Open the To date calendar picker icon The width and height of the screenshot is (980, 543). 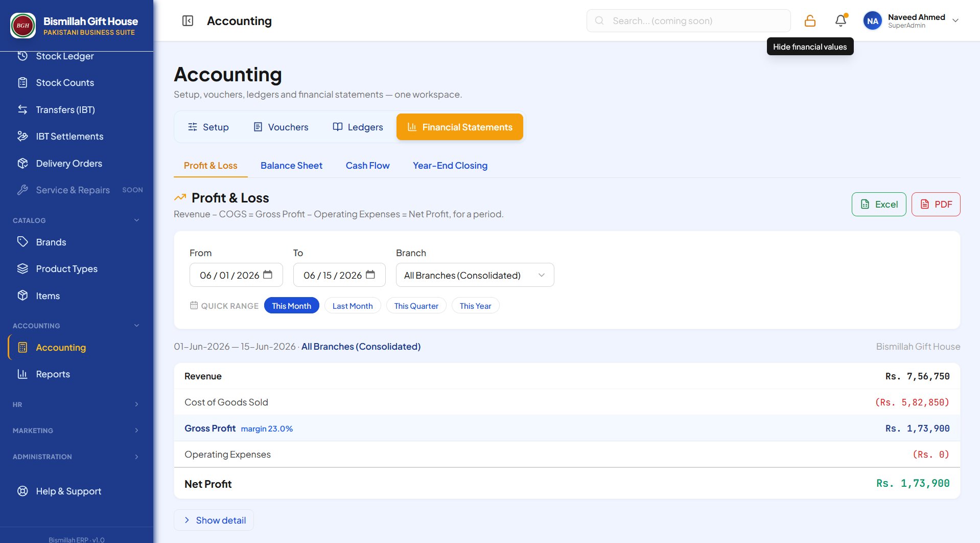point(370,275)
